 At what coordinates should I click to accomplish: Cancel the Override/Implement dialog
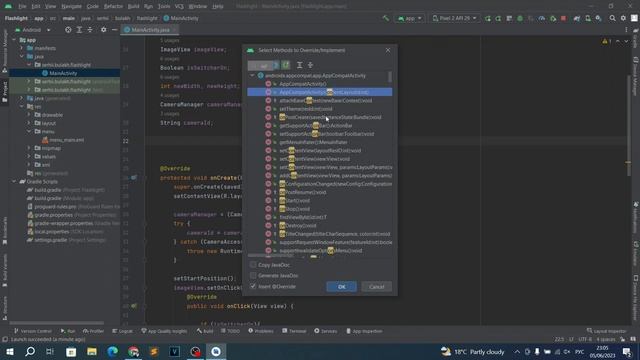coord(376,287)
